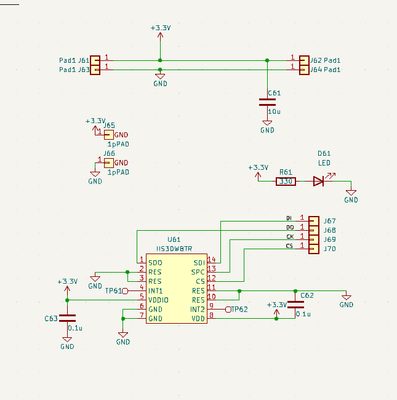Click the INT2 pin 9 label

(x=197, y=309)
